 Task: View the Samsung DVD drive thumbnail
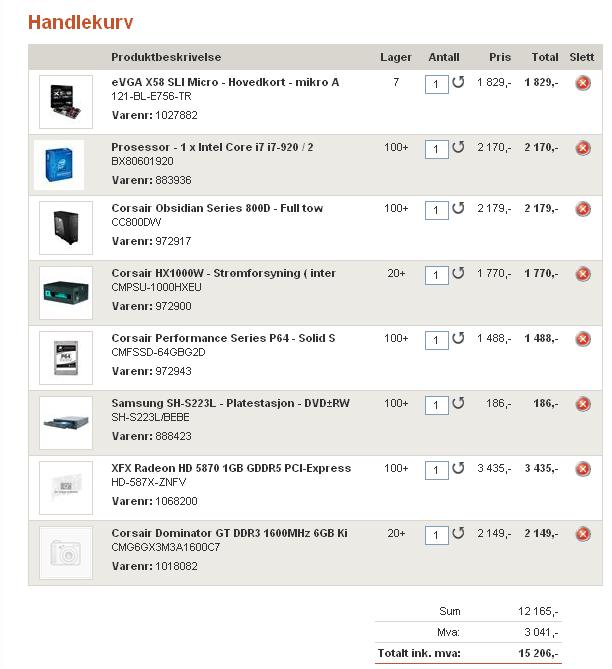(66, 423)
